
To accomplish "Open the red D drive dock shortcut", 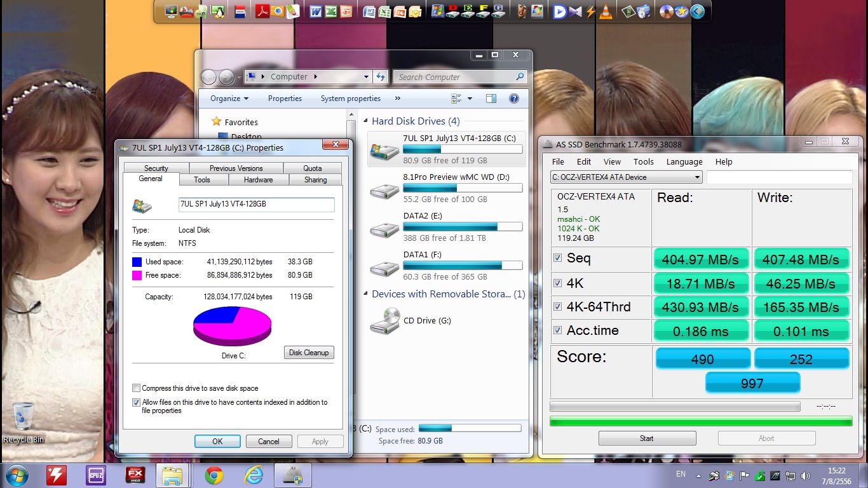I will click(453, 11).
